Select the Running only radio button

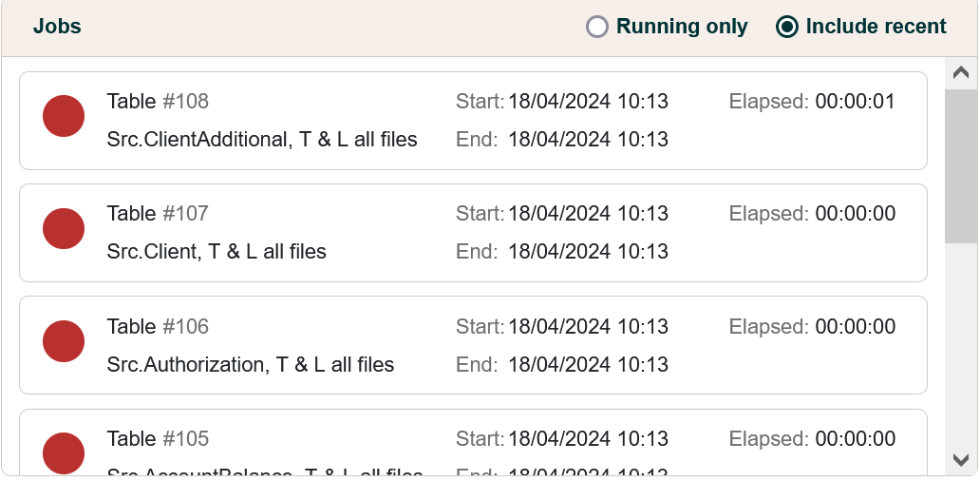[597, 27]
